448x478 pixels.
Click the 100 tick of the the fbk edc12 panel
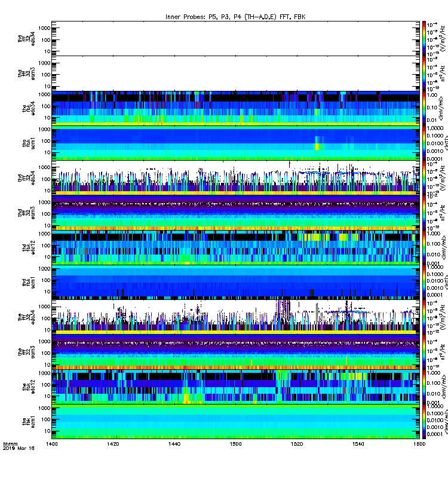point(46,385)
